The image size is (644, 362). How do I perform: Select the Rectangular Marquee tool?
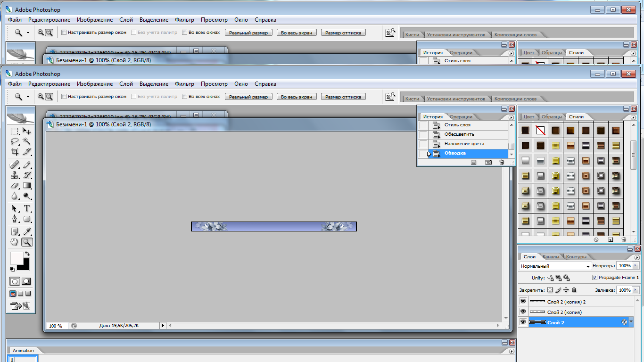[x=15, y=131]
